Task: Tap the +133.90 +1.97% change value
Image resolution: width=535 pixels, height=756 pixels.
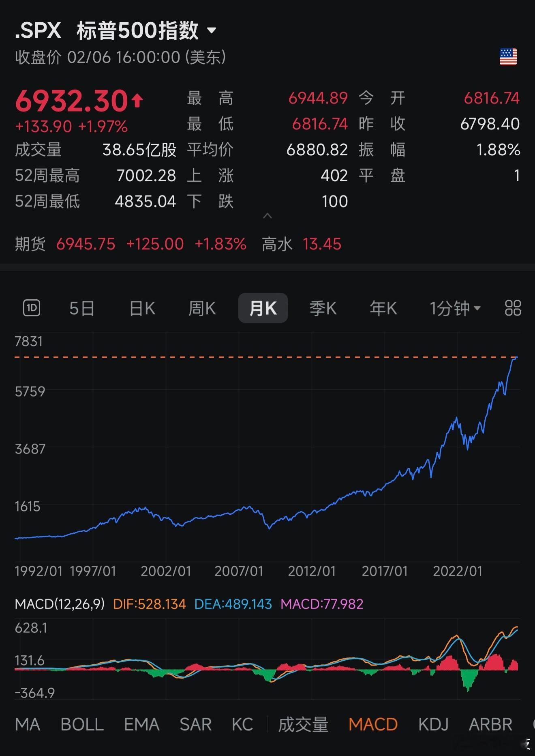Action: [x=71, y=127]
